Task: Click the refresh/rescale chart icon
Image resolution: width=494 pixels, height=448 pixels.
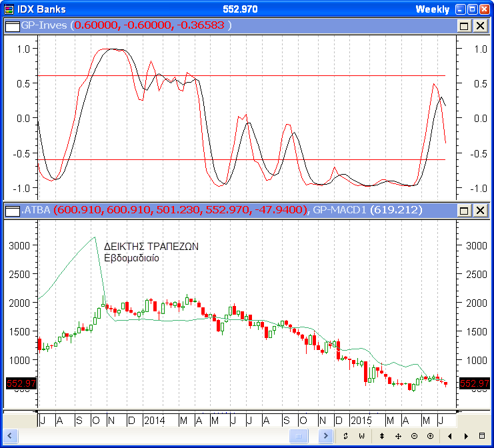Action: click(345, 436)
